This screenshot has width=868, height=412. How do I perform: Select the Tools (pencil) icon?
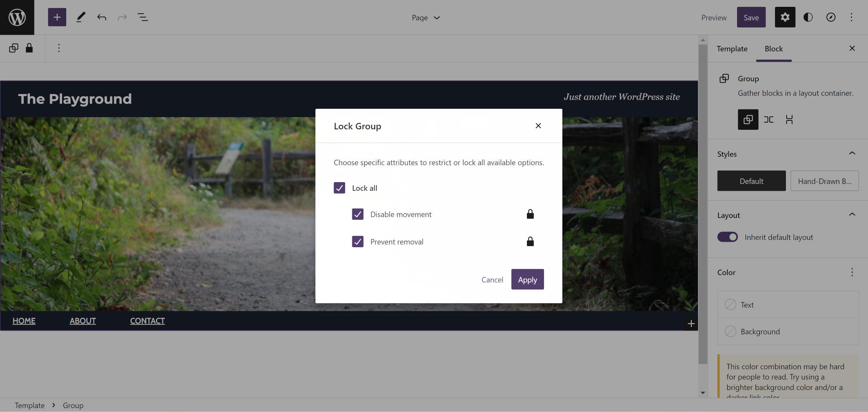(81, 17)
